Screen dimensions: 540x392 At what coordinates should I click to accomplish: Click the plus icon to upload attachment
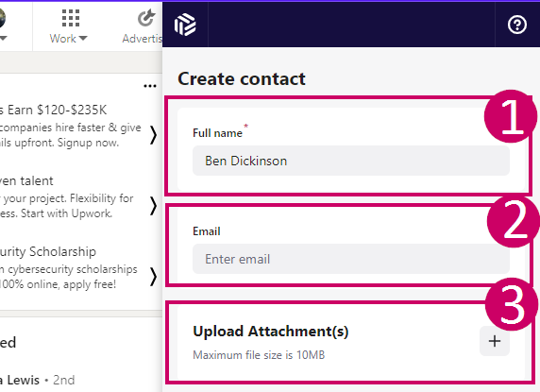[x=495, y=341]
